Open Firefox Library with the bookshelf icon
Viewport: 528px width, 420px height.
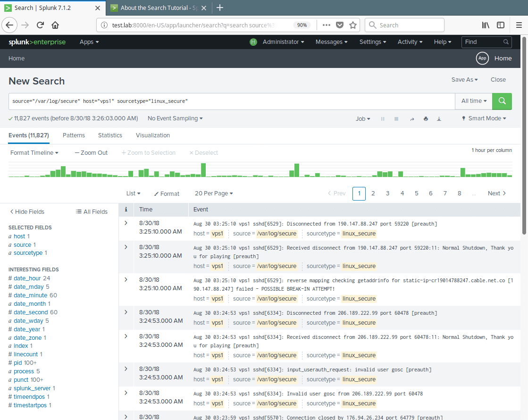point(486,25)
